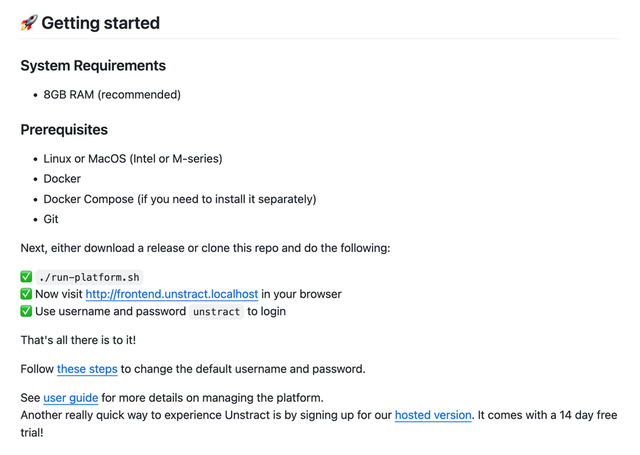This screenshot has height=455, width=640.
Task: Visit the "hosted version" link
Action: point(433,415)
